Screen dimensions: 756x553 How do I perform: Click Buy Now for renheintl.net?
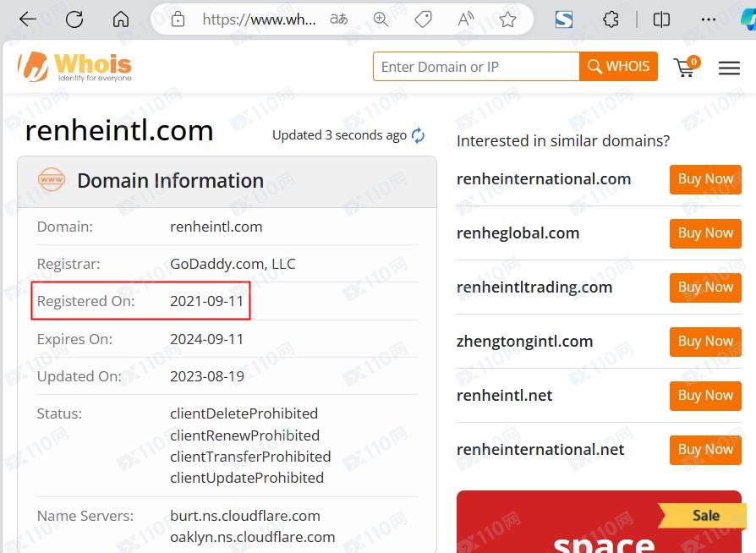[x=705, y=396]
